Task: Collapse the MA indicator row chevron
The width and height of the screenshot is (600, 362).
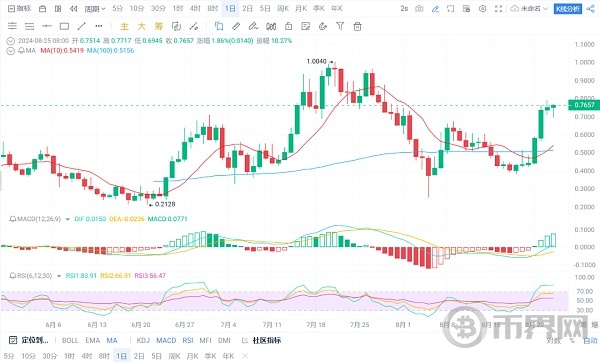Action: [x=10, y=51]
